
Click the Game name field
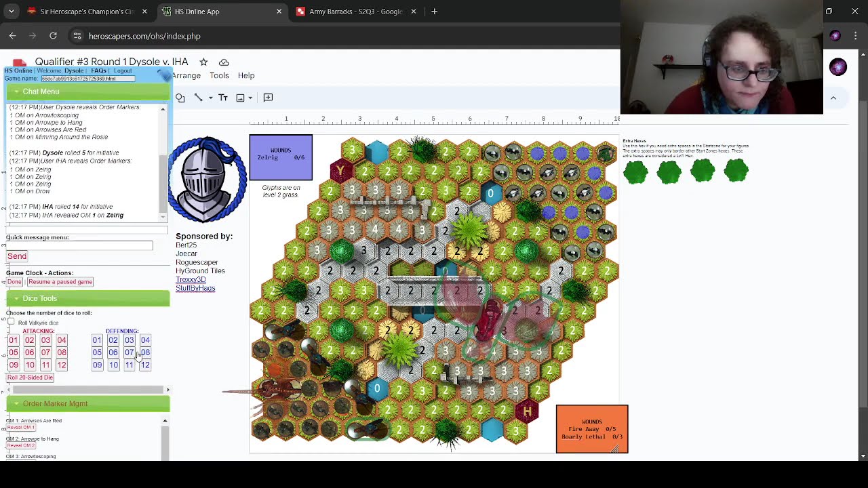(x=87, y=79)
